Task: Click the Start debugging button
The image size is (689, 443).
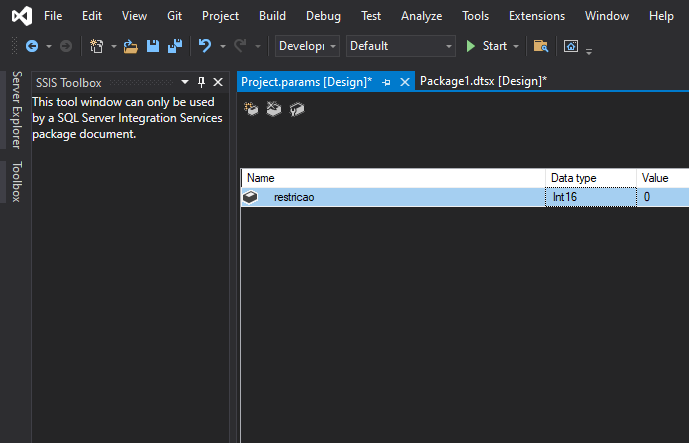Action: pyautogui.click(x=488, y=46)
